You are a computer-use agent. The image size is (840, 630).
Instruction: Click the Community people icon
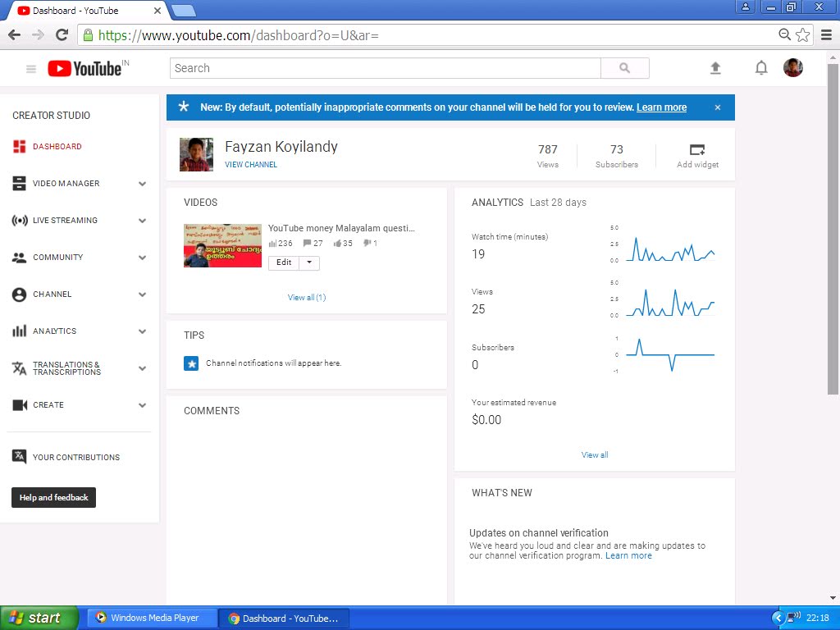(x=20, y=257)
